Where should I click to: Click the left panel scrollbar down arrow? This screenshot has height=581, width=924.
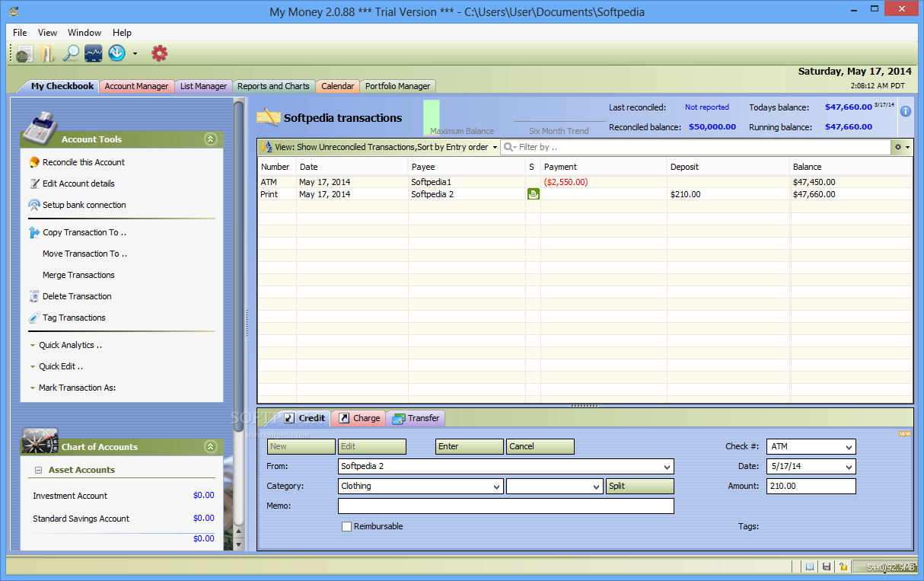(238, 544)
